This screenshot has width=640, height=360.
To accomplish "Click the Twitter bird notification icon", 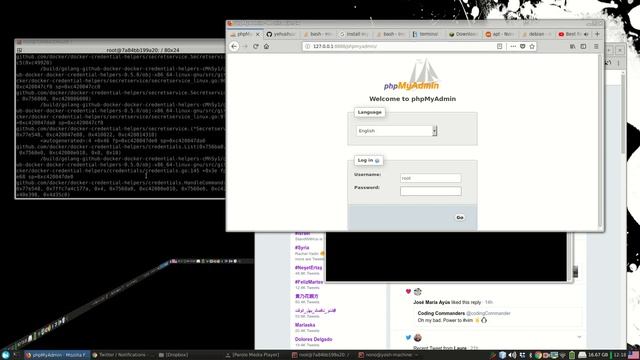I will (408, 338).
